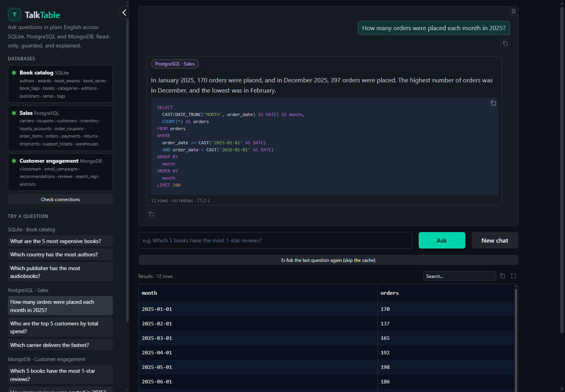Click the Check connections button
This screenshot has height=392, width=565.
pos(60,200)
